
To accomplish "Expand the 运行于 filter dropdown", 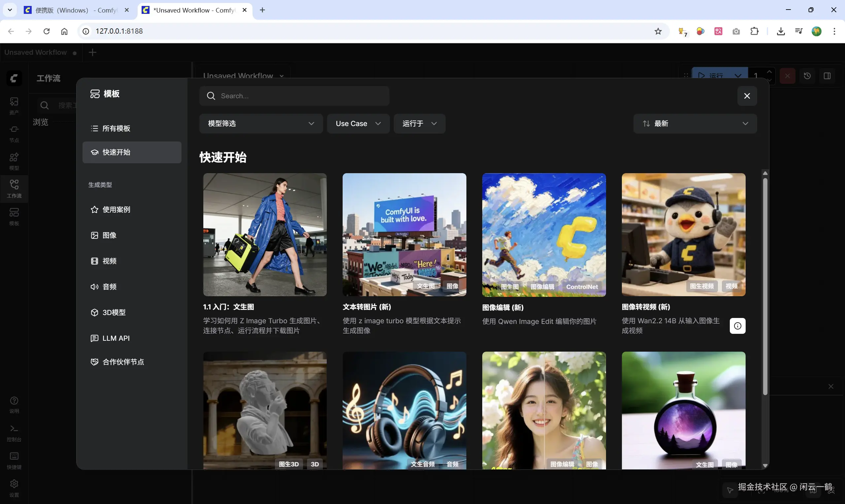I will 419,124.
